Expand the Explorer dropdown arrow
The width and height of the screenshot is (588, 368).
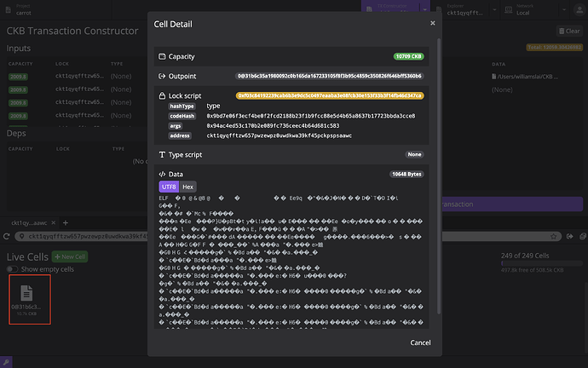[x=494, y=9]
